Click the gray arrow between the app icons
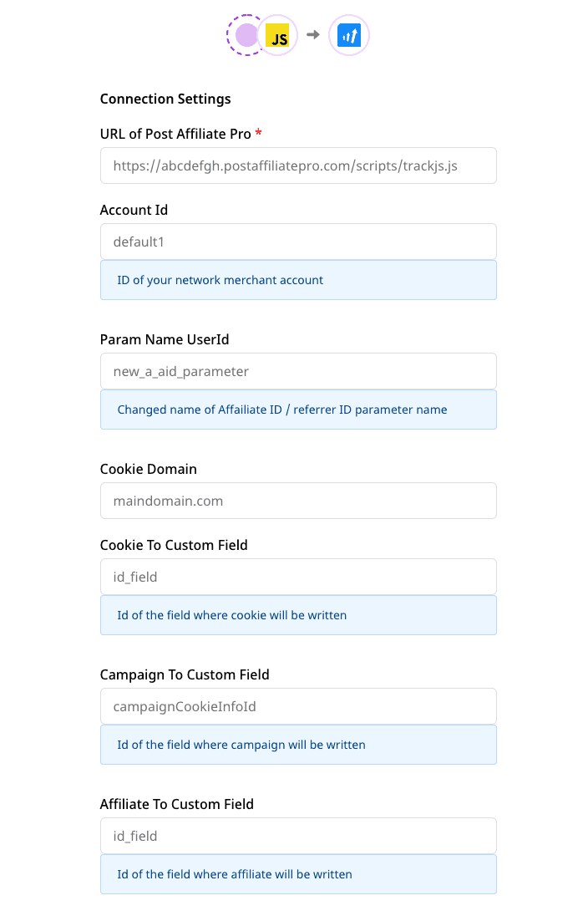The height and width of the screenshot is (916, 588). click(313, 35)
